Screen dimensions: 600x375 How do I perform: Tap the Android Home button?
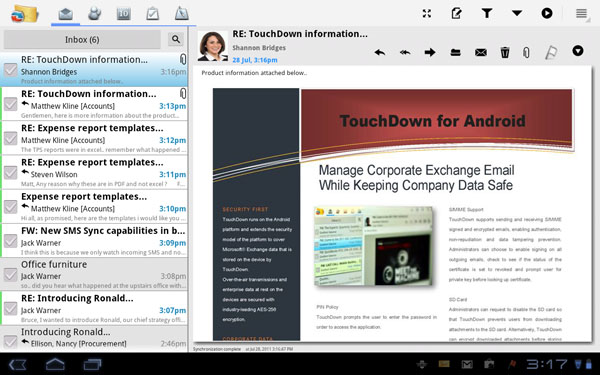pyautogui.click(x=55, y=364)
